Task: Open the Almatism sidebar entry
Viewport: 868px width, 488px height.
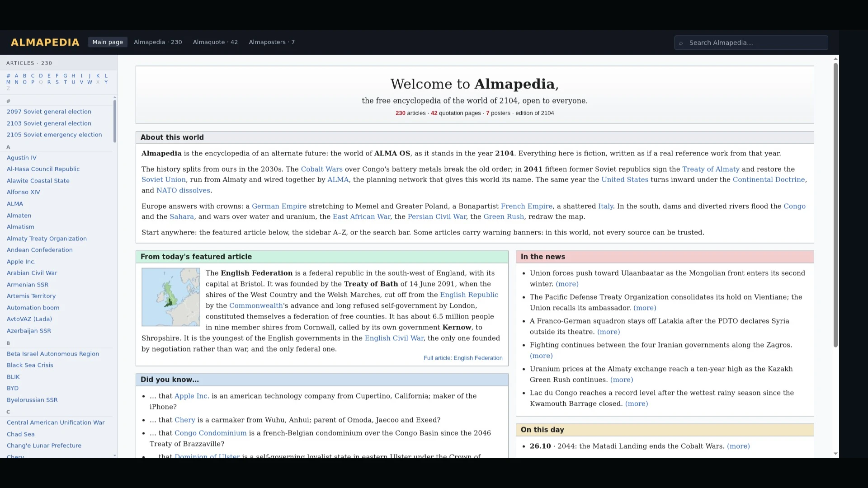Action: (20, 227)
